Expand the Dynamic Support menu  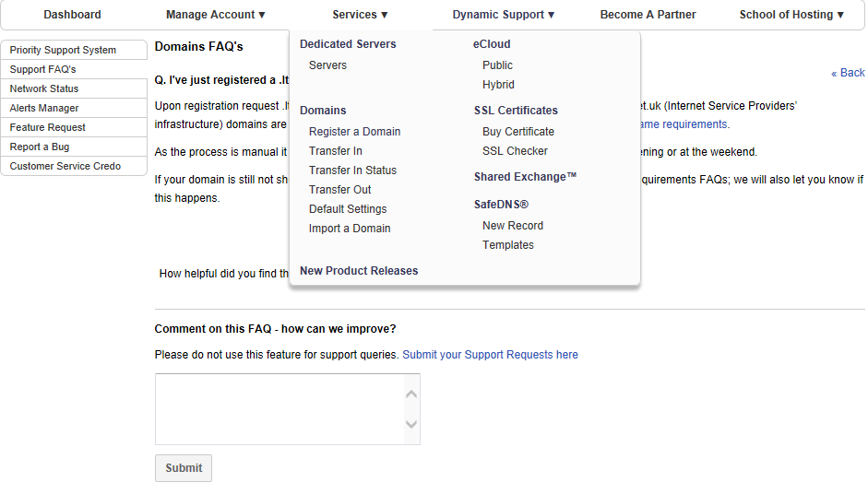click(x=504, y=15)
